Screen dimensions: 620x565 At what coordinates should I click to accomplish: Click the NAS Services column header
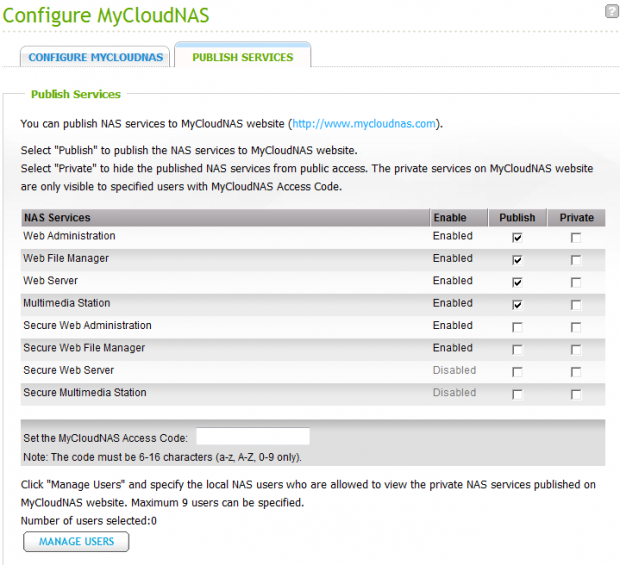coord(225,217)
